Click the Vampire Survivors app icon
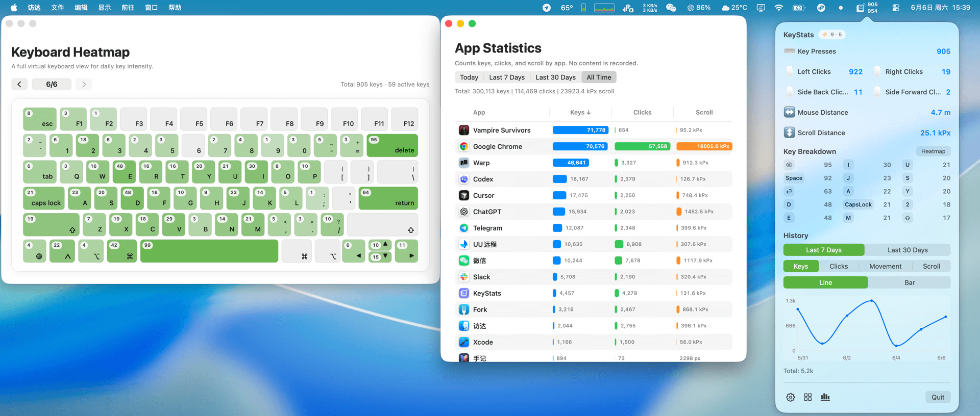The width and height of the screenshot is (980, 416). click(x=464, y=130)
